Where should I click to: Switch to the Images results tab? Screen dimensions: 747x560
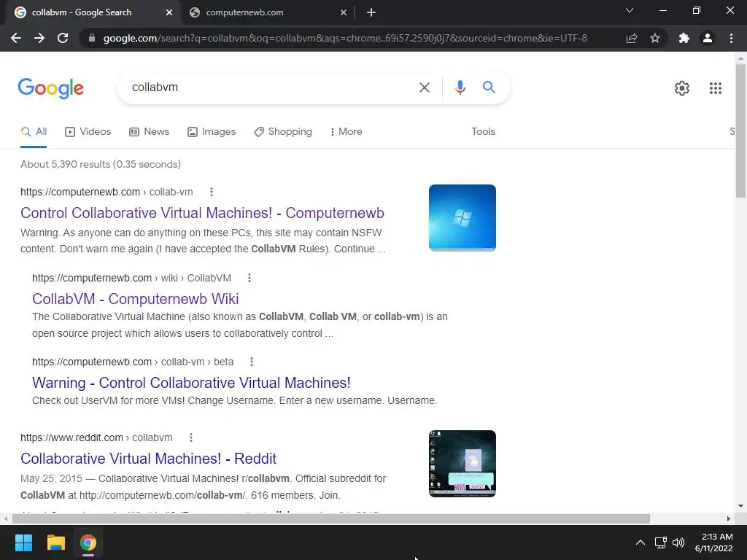212,132
